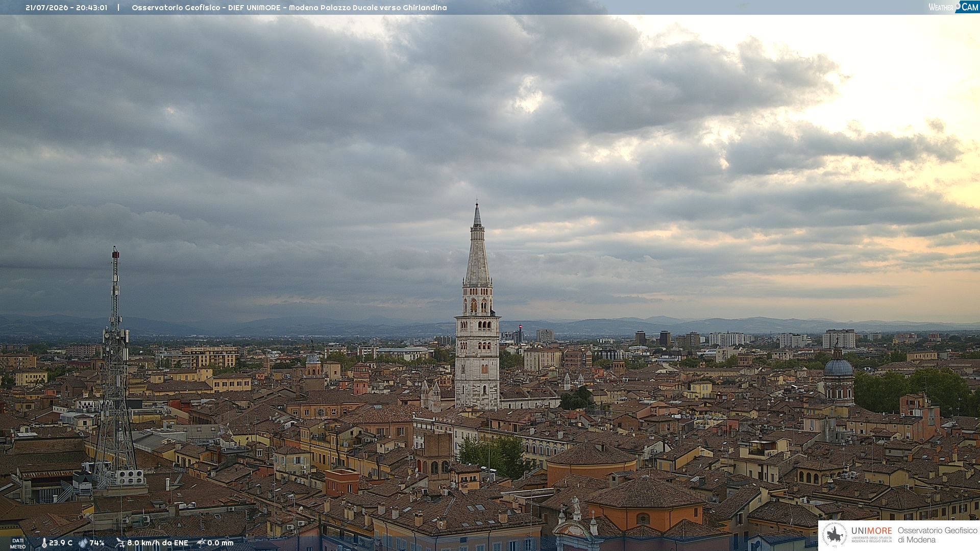Click the Osservatorio Geofisico di Modena text
The image size is (980, 551).
(x=938, y=535)
